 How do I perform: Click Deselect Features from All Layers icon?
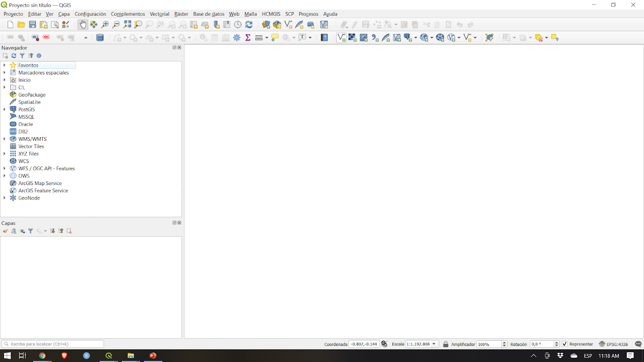coord(539,37)
